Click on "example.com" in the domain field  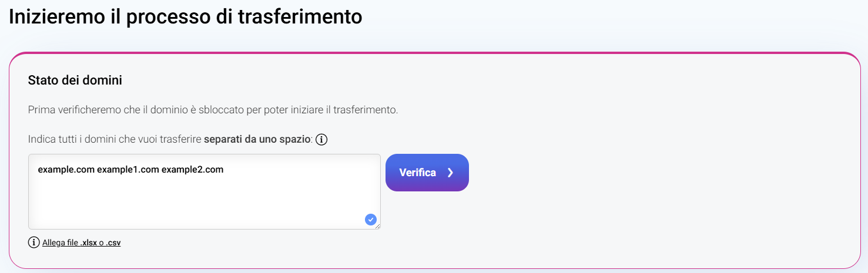pos(66,170)
